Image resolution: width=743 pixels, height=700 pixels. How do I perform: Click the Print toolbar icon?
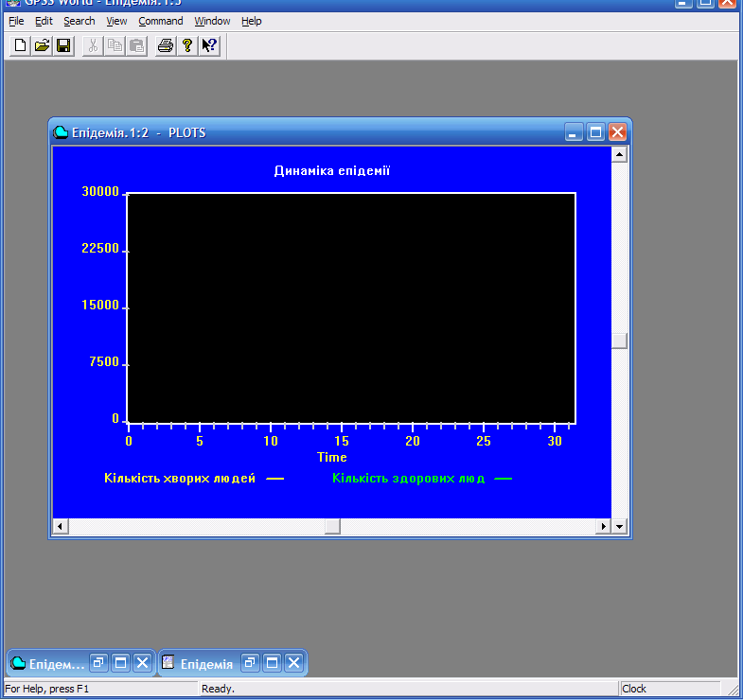click(166, 45)
